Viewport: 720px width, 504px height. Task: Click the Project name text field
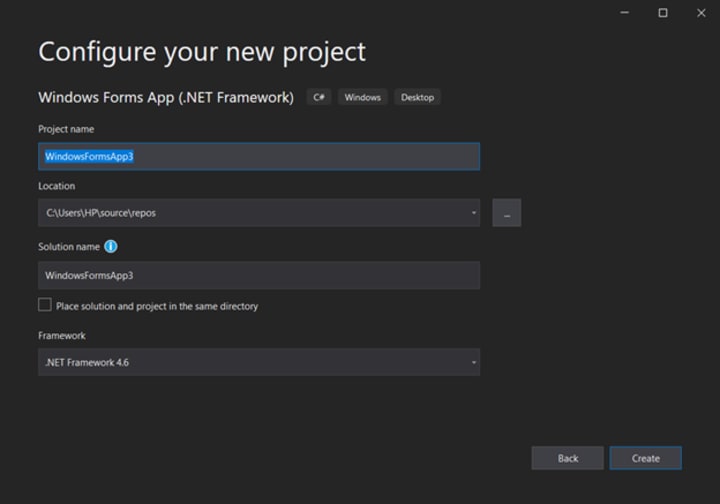pyautogui.click(x=258, y=157)
